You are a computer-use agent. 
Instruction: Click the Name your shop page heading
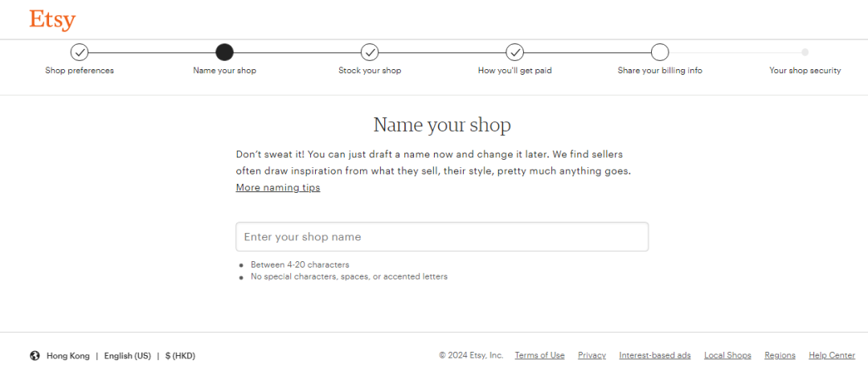[x=442, y=125]
